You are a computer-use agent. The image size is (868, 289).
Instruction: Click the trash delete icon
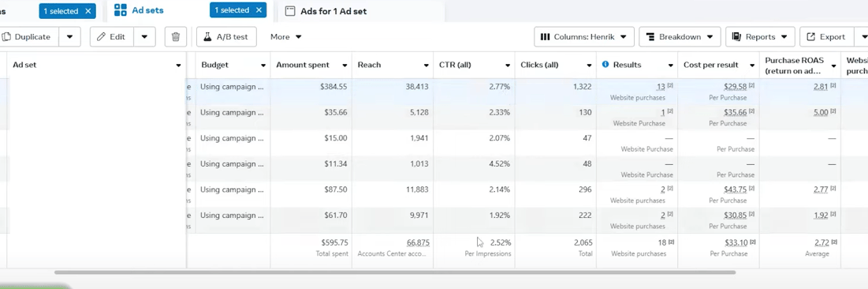pos(176,37)
